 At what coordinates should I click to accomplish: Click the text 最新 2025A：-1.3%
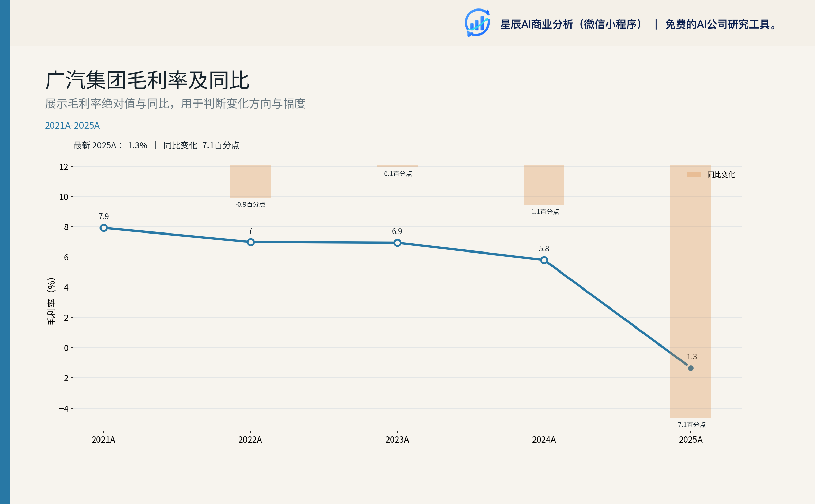110,145
